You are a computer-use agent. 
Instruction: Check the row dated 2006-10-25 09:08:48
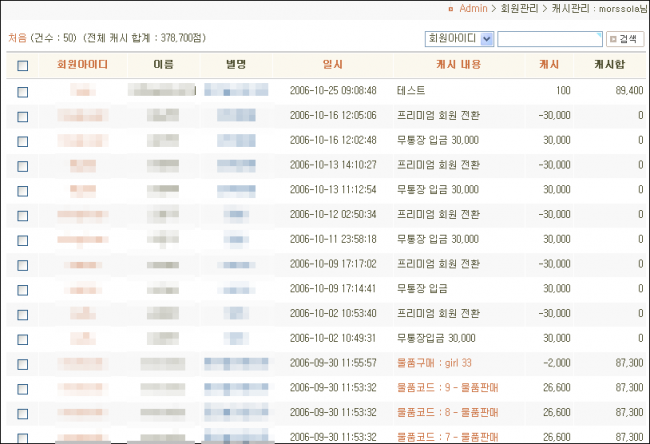[23, 91]
